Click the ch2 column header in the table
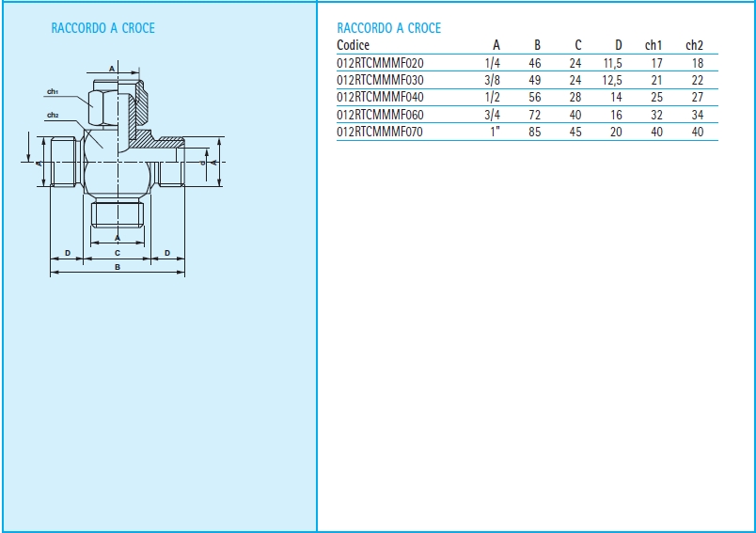The height and width of the screenshot is (533, 756). coord(694,45)
